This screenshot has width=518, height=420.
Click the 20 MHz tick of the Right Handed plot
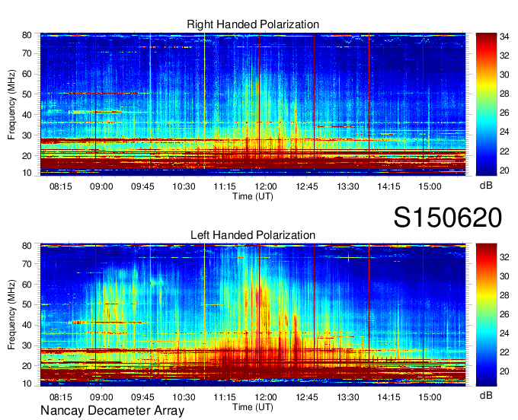click(x=27, y=155)
